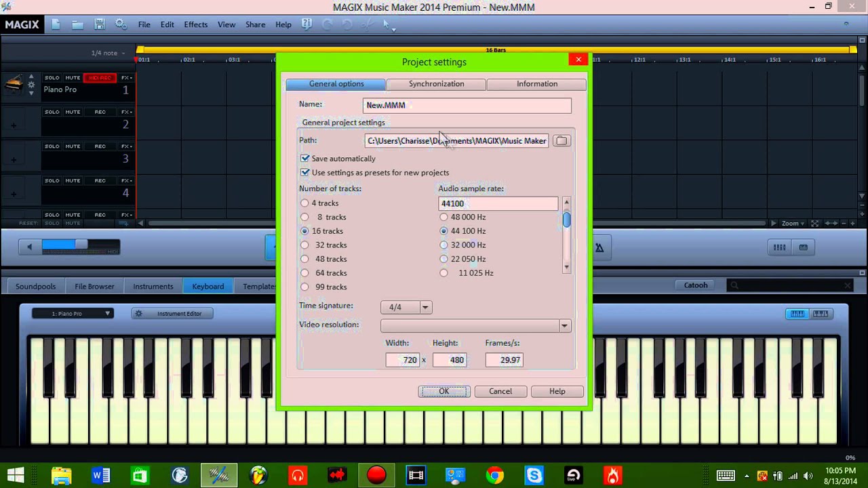Toggle Use settings as presets checkbox
Screen dimensions: 868x488
click(x=305, y=173)
